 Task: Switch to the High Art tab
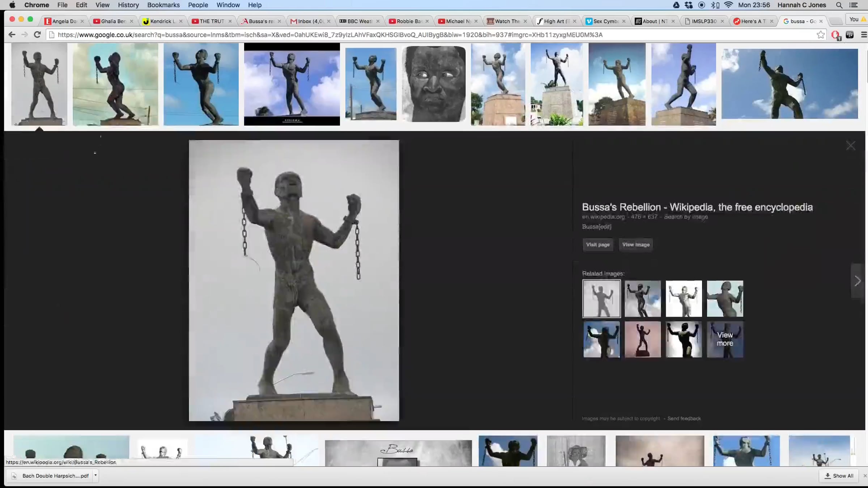[x=557, y=21]
